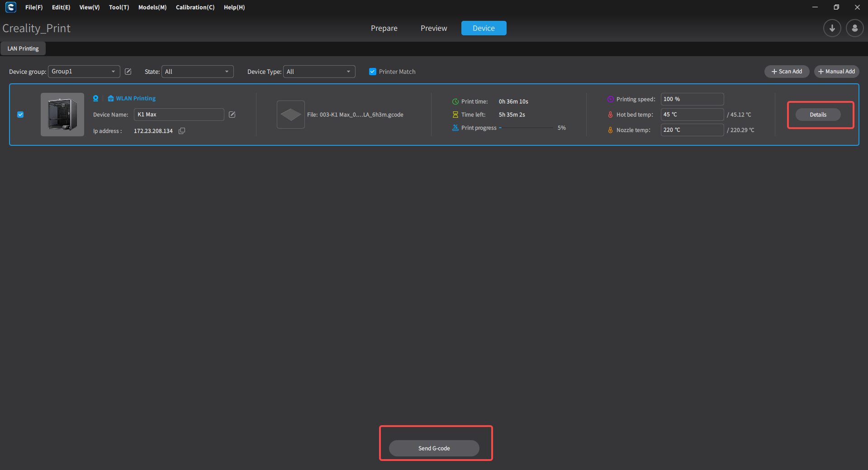Edit the Nozzle temp 220 °C field

tap(692, 130)
